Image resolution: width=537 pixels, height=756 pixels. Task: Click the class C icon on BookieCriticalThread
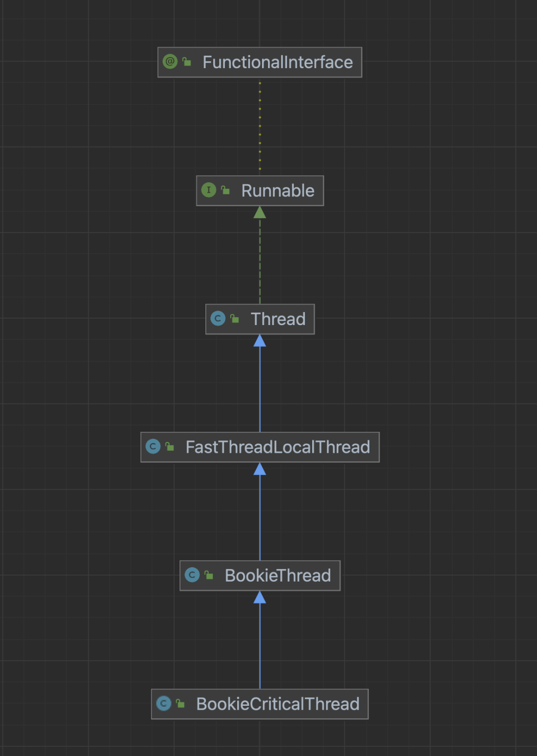click(x=164, y=703)
